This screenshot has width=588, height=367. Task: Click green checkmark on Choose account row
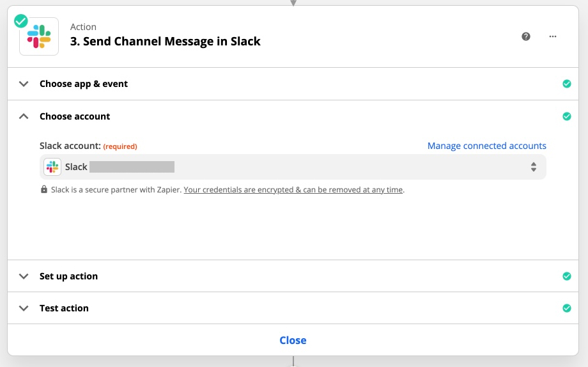[x=566, y=116]
